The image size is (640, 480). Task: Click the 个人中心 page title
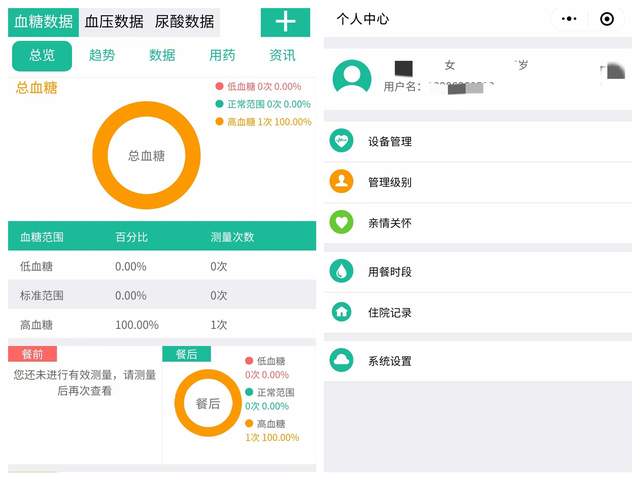pyautogui.click(x=363, y=19)
